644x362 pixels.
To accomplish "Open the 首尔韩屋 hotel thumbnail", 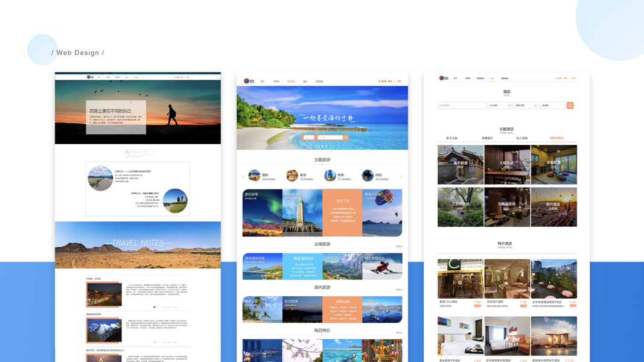I will [461, 165].
